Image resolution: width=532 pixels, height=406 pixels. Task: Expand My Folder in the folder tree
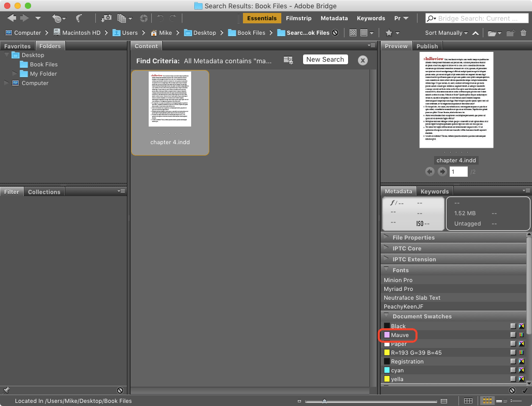[x=15, y=74]
